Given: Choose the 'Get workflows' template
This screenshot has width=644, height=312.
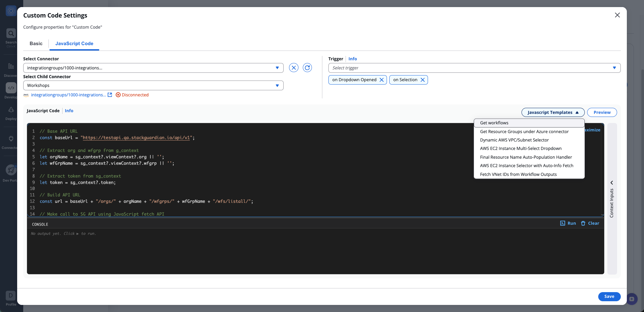Looking at the screenshot, I should tap(494, 123).
